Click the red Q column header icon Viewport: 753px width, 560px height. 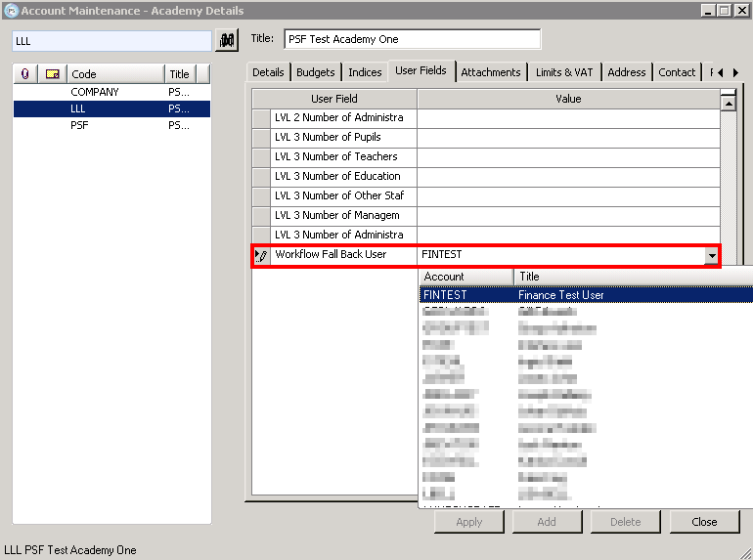click(x=25, y=74)
